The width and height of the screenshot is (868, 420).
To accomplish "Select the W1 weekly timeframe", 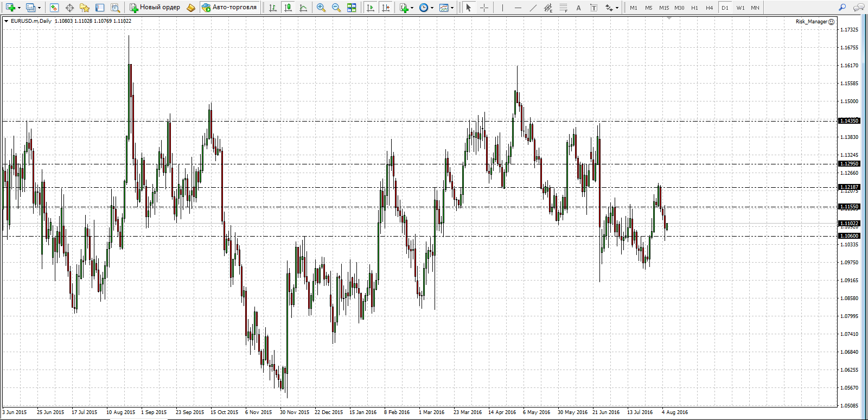I will [741, 8].
